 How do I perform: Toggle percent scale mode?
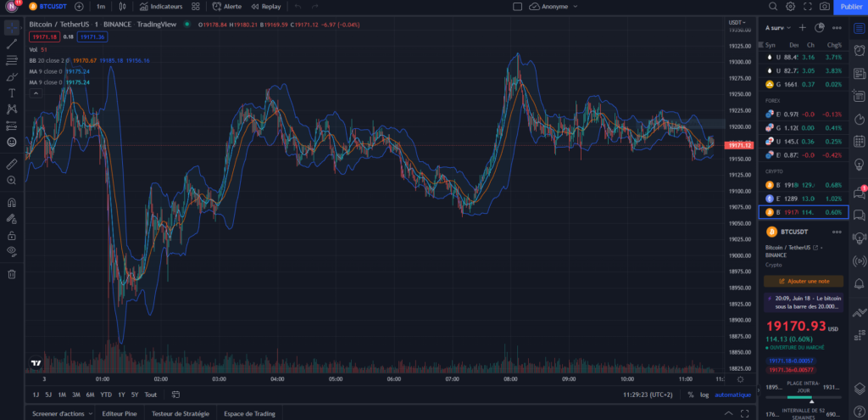point(690,395)
